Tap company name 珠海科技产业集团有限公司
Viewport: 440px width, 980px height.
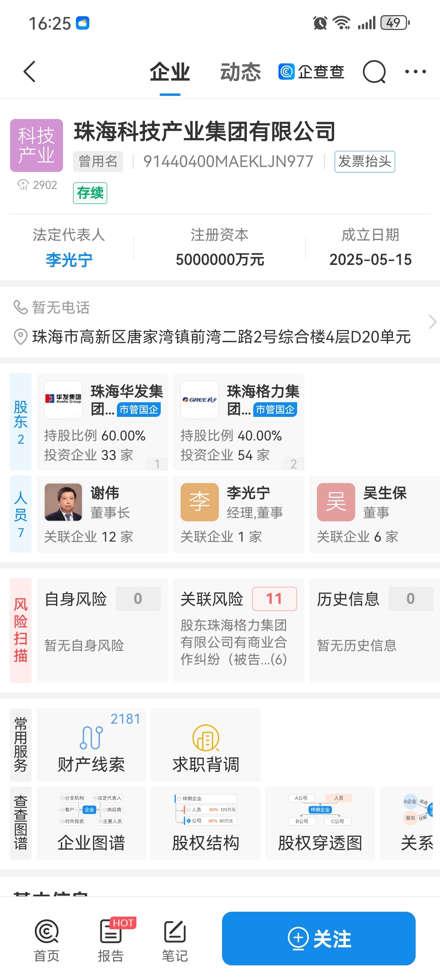(x=205, y=132)
